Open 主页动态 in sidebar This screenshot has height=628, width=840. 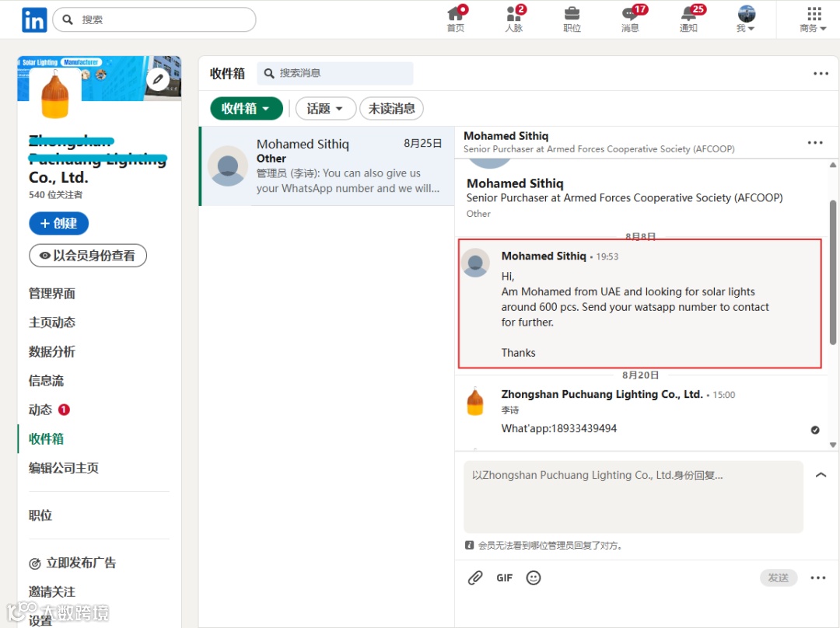[52, 323]
